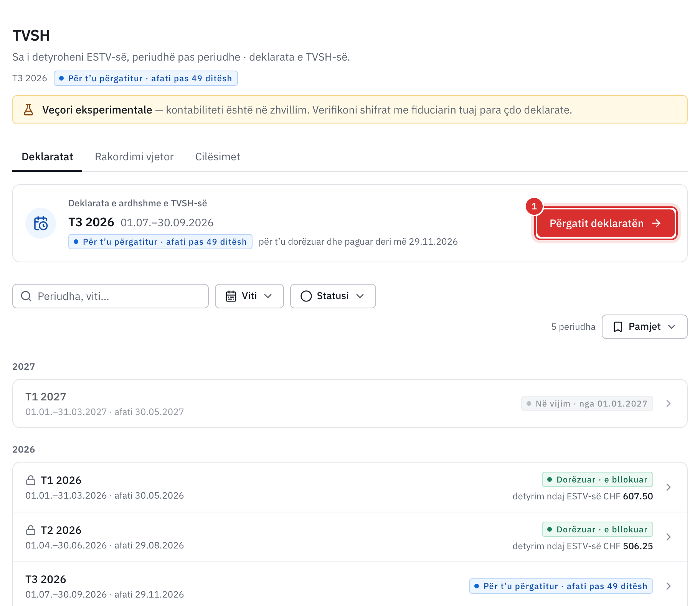Switch to the Cilësimet tab
The height and width of the screenshot is (606, 700).
pyautogui.click(x=218, y=157)
